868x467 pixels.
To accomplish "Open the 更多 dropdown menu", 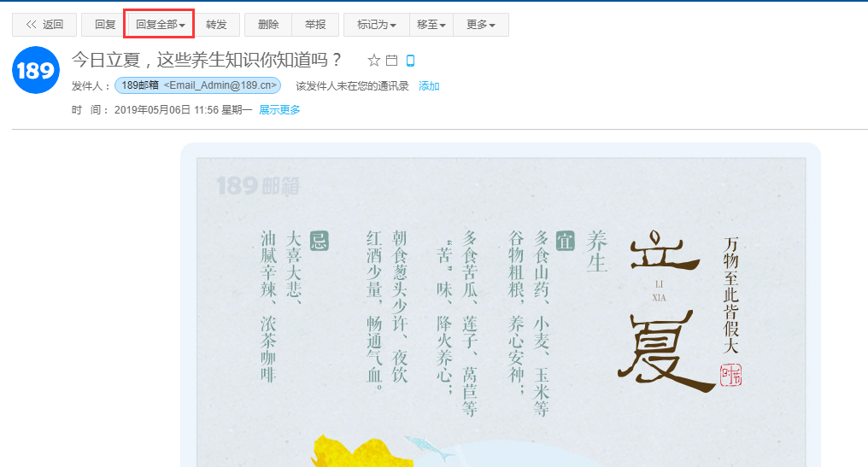I will pos(481,25).
